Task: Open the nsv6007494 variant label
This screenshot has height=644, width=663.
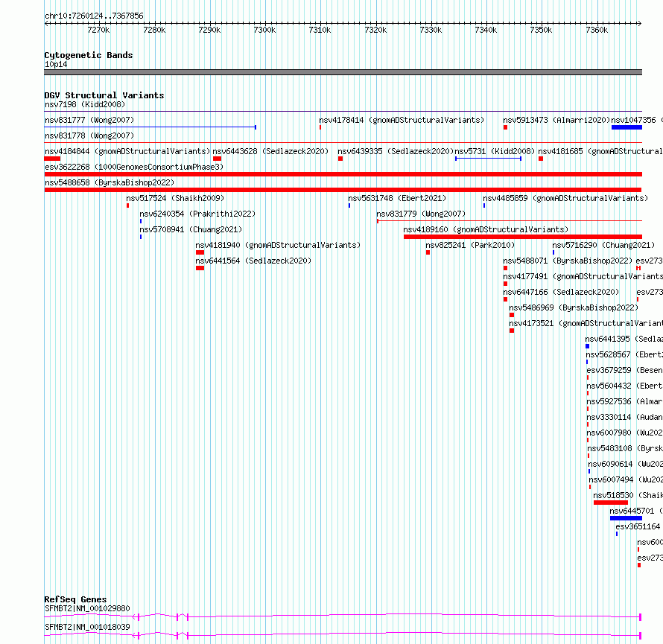Action: [626, 479]
